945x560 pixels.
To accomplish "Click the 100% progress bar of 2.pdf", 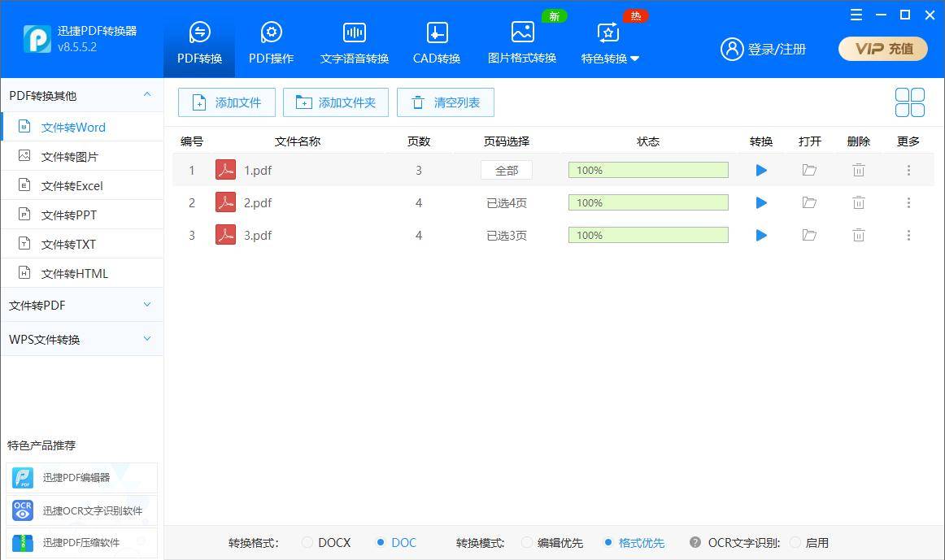I will (x=648, y=203).
